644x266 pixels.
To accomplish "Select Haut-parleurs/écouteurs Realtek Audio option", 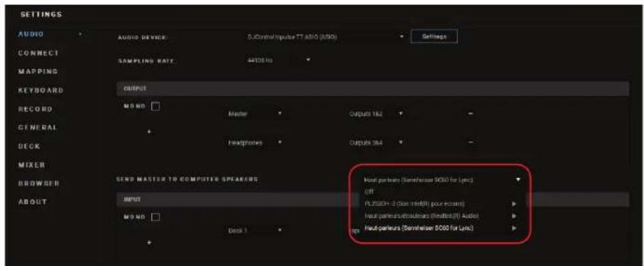I will (422, 216).
